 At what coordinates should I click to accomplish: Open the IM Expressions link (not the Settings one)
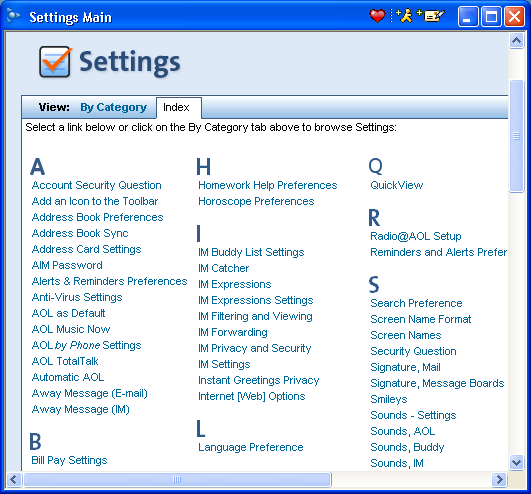(235, 284)
